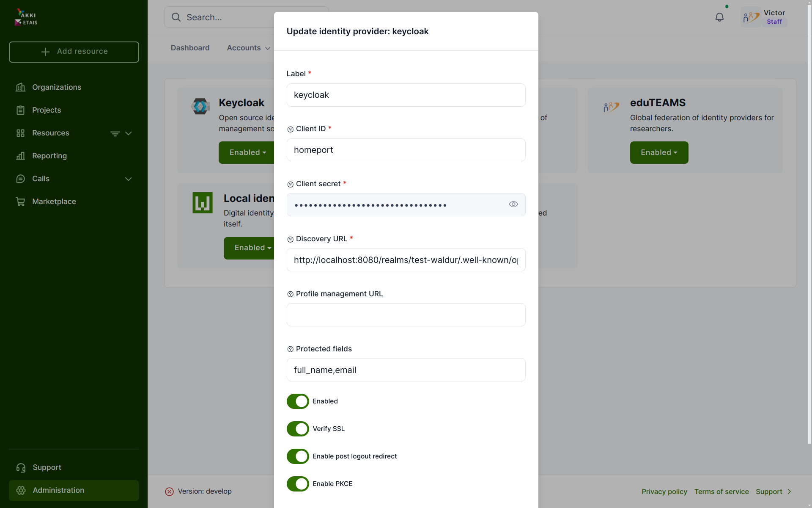Viewport: 812px width, 508px height.
Task: Turn off Enable PKCE toggle
Action: point(298,484)
